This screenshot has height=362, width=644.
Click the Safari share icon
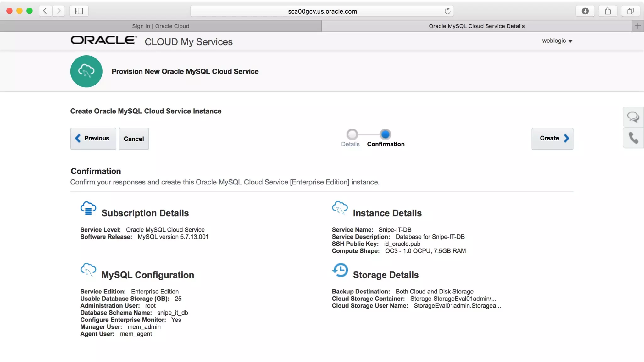point(608,11)
